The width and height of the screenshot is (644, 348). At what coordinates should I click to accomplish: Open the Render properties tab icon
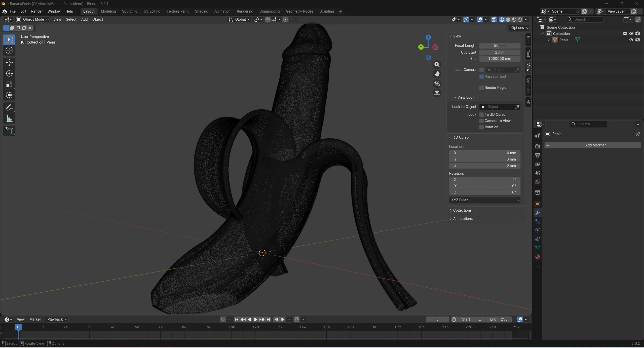point(538,146)
